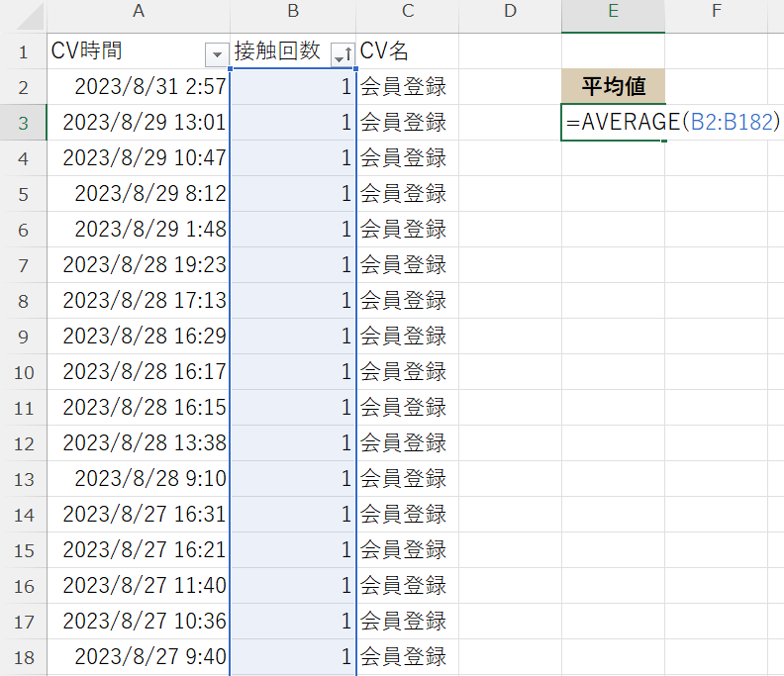Select row 1 header
This screenshot has height=676, width=784.
[x=24, y=51]
